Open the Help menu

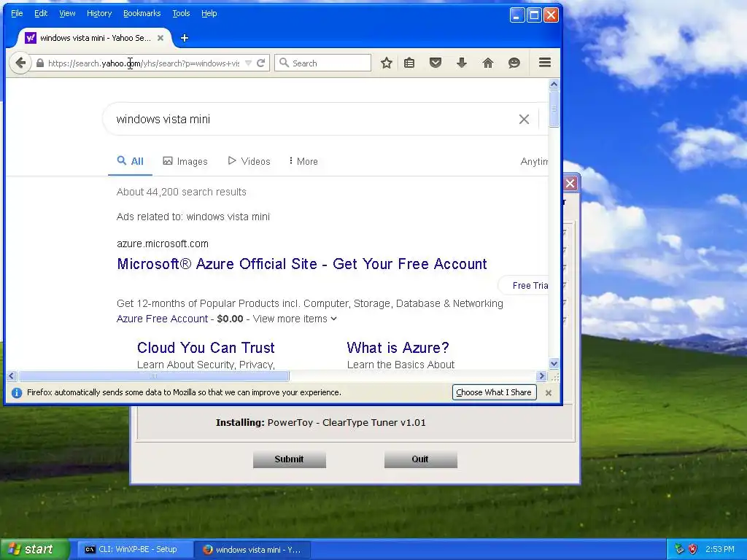tap(209, 13)
